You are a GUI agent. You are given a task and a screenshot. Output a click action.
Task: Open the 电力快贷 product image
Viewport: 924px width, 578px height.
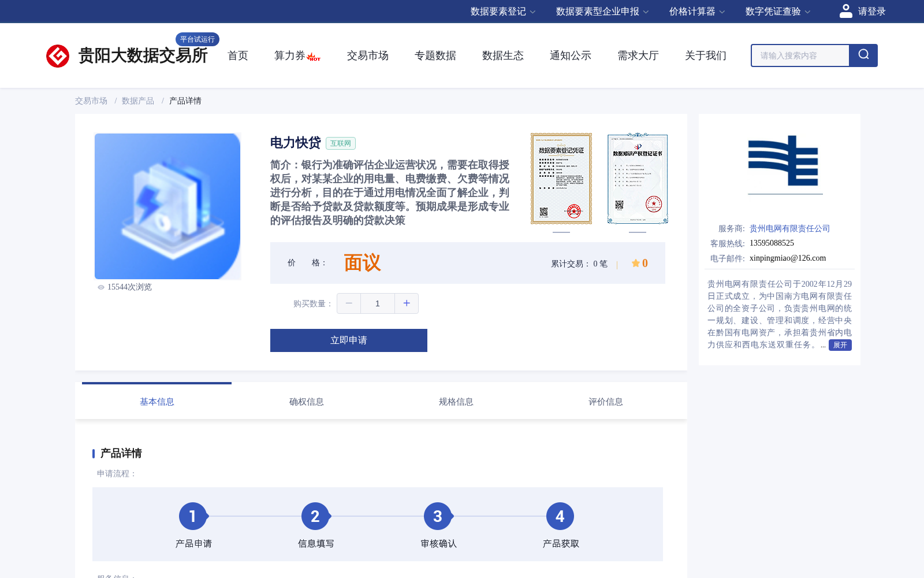(167, 206)
